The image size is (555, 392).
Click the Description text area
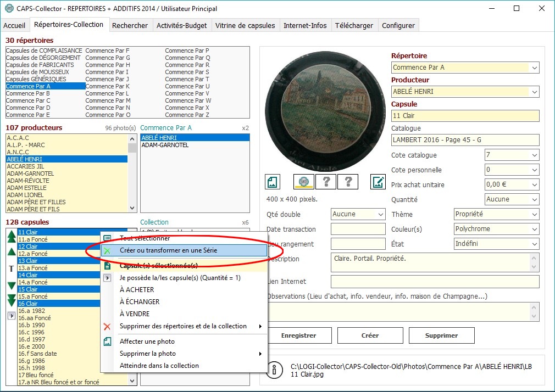pyautogui.click(x=435, y=262)
